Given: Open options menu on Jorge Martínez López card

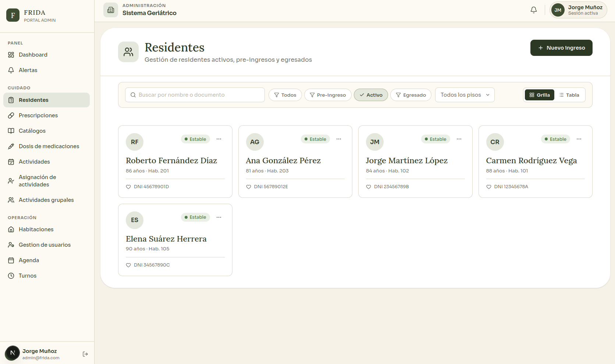Looking at the screenshot, I should [459, 139].
